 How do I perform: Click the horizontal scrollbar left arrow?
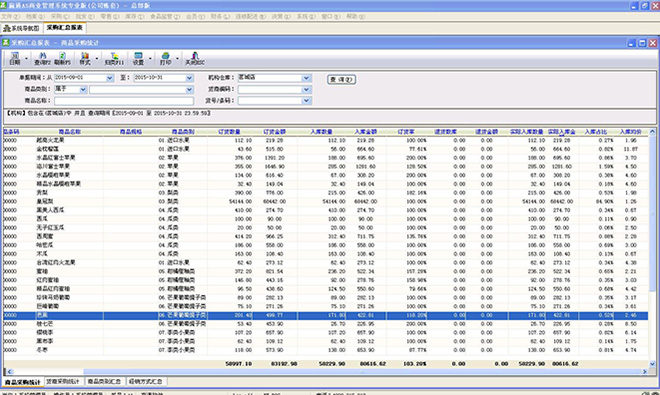[x=9, y=372]
